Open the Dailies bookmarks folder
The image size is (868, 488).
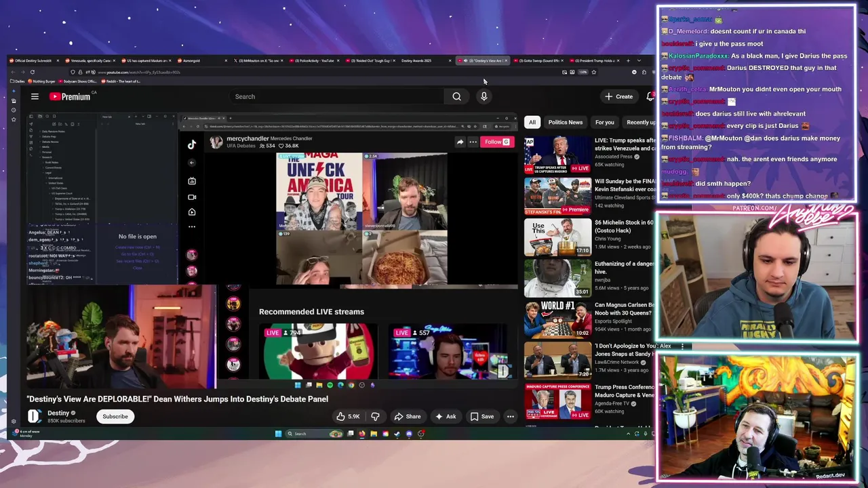point(17,81)
